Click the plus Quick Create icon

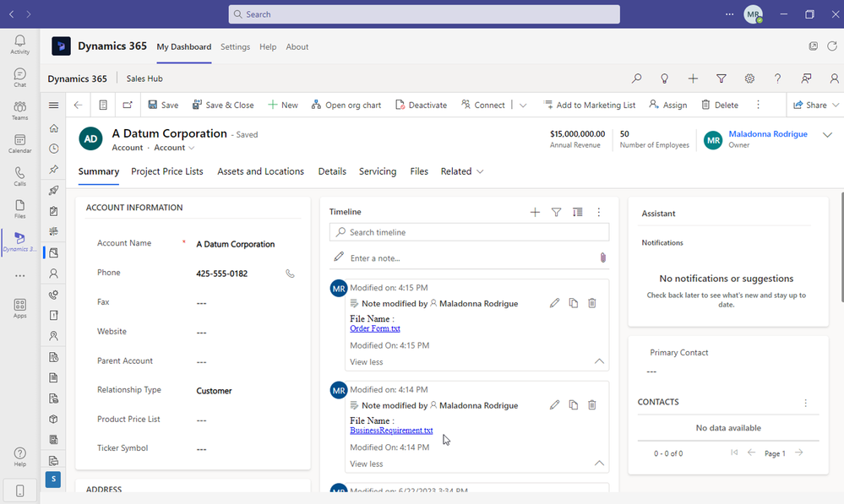coord(693,79)
